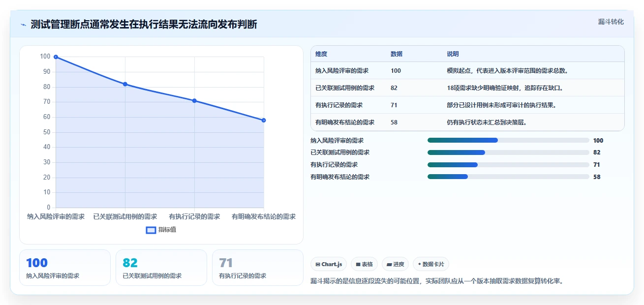The height and width of the screenshot is (305, 644).
Task: Click the 维度 column header
Action: tap(321, 54)
